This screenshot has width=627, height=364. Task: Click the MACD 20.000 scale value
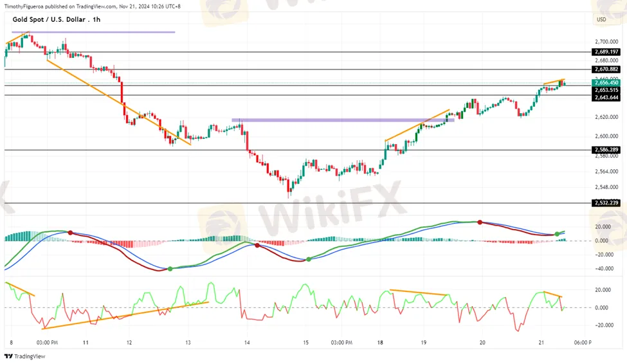[x=603, y=226]
